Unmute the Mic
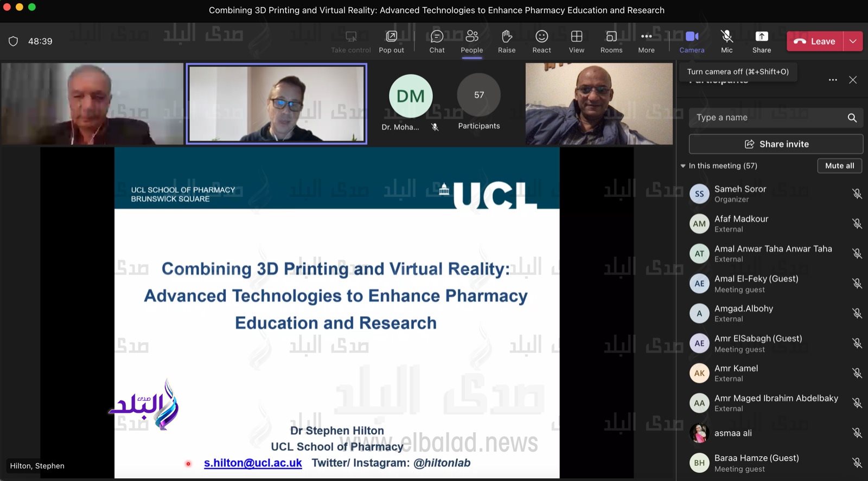This screenshot has width=868, height=481. 726,41
